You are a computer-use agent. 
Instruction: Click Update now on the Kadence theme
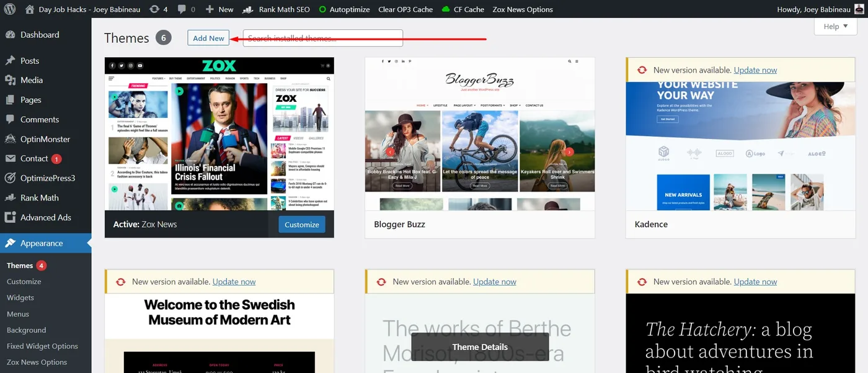[755, 70]
